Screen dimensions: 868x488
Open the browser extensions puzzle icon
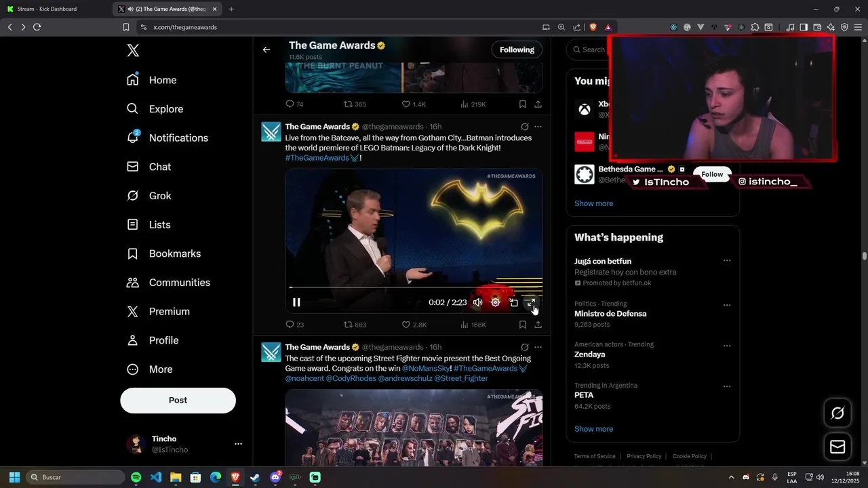coord(755,27)
